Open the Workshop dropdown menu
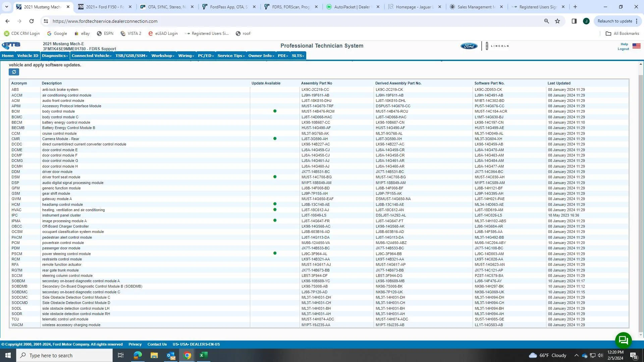The width and height of the screenshot is (644, 362). (163, 56)
